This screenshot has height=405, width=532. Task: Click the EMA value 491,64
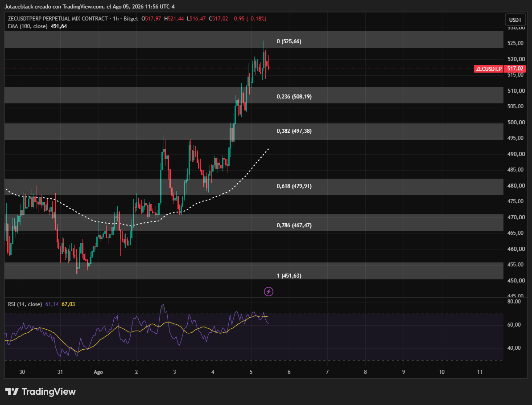(59, 26)
